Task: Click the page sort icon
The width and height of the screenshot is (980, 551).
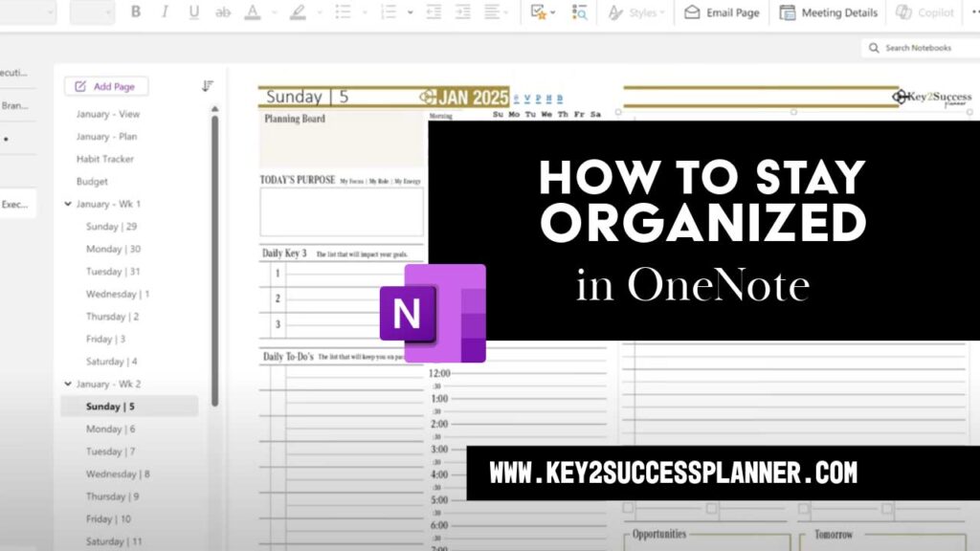Action: pos(208,84)
